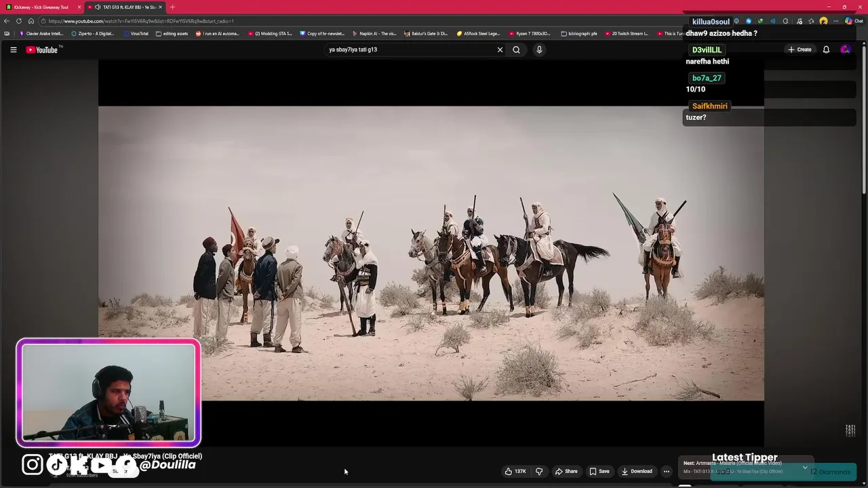868x488 pixels.
Task: Click username D3villLIL in chat overlay
Action: tap(707, 50)
